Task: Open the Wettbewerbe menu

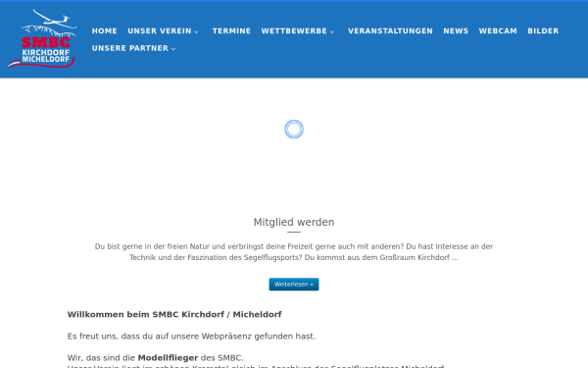Action: 294,31
